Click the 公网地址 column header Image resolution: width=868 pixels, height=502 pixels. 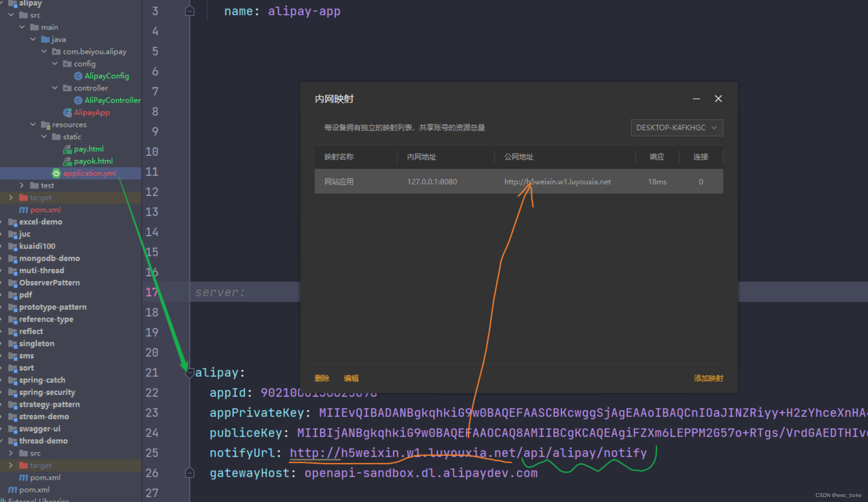[x=519, y=157]
